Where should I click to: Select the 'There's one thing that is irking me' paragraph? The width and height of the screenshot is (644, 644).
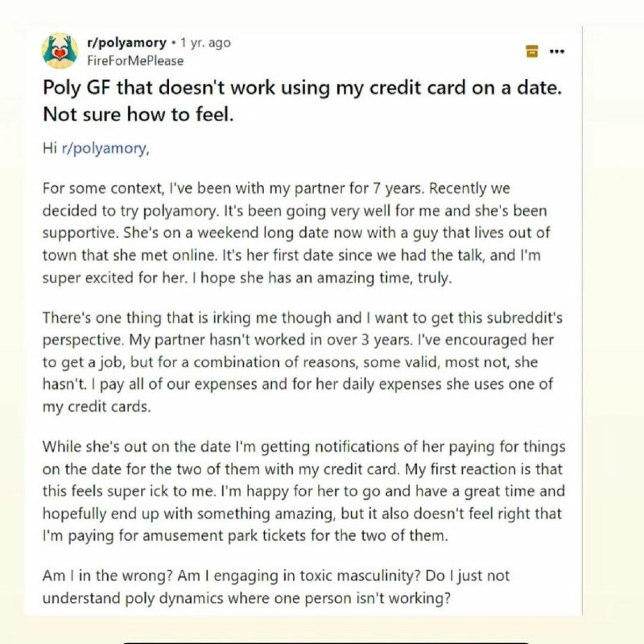click(x=303, y=361)
